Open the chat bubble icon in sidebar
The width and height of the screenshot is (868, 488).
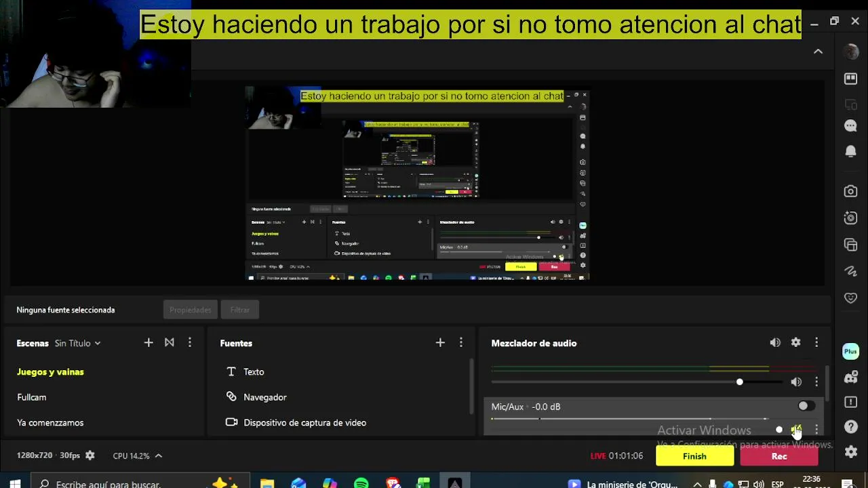click(x=851, y=126)
